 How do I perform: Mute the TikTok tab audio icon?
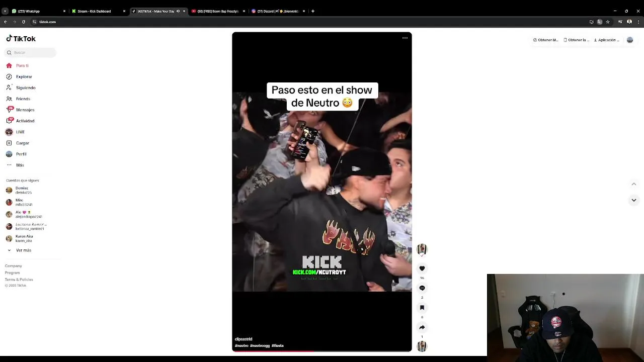178,11
